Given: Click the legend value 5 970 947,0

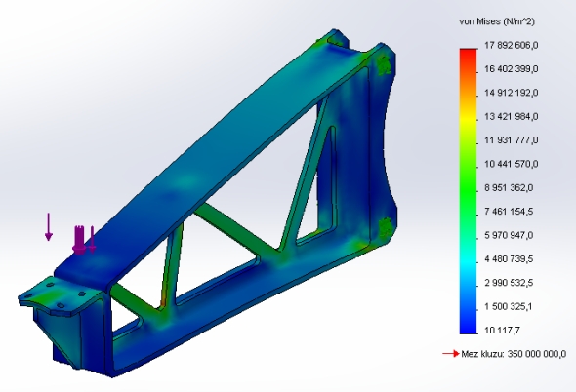Looking at the screenshot, I should click(x=509, y=235).
